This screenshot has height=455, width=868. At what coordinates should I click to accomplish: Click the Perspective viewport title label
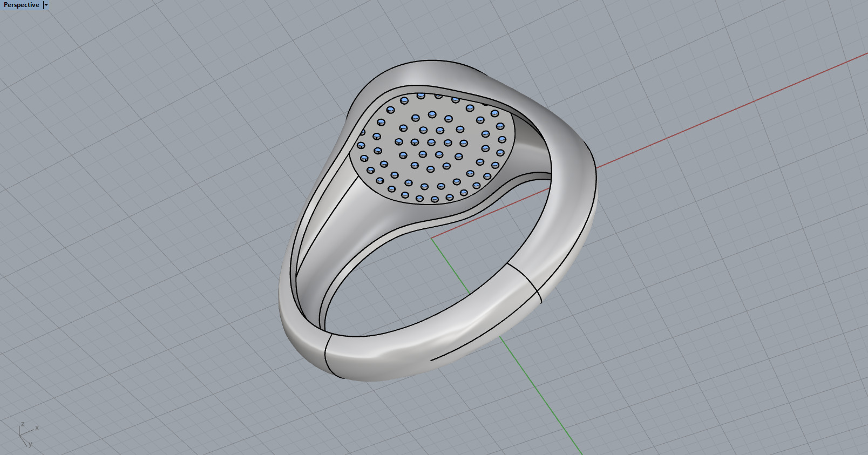click(22, 5)
